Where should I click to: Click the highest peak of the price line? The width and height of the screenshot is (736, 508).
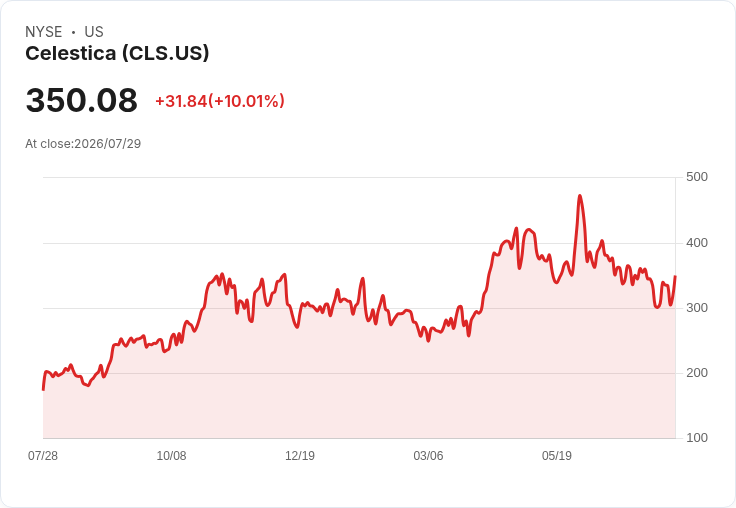click(x=580, y=196)
